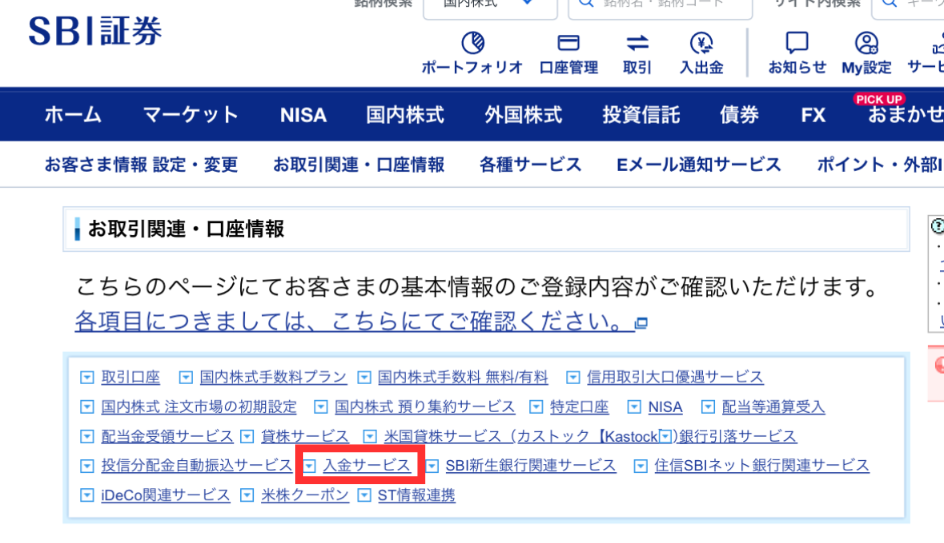The width and height of the screenshot is (944, 543).
Task: Select the NISA tab in main navigation
Action: point(303,115)
